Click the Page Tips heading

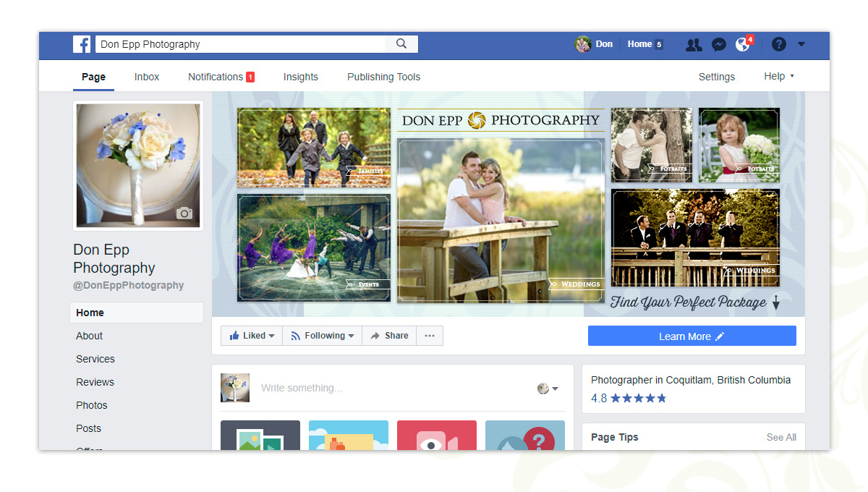coord(615,437)
